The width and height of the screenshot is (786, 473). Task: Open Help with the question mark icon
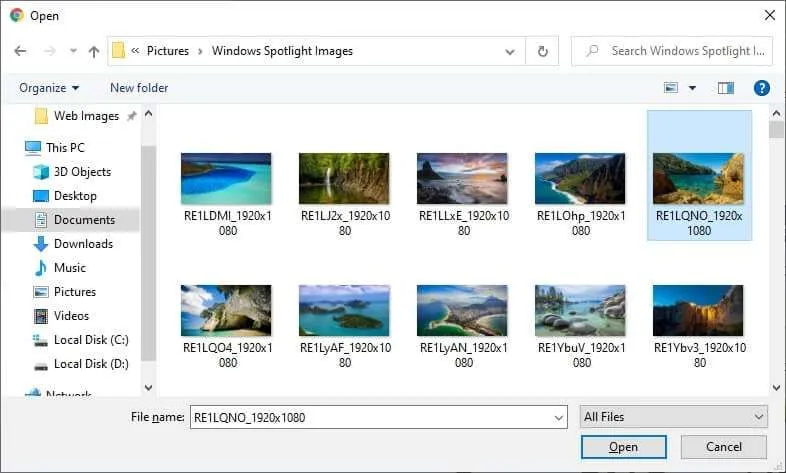(761, 88)
